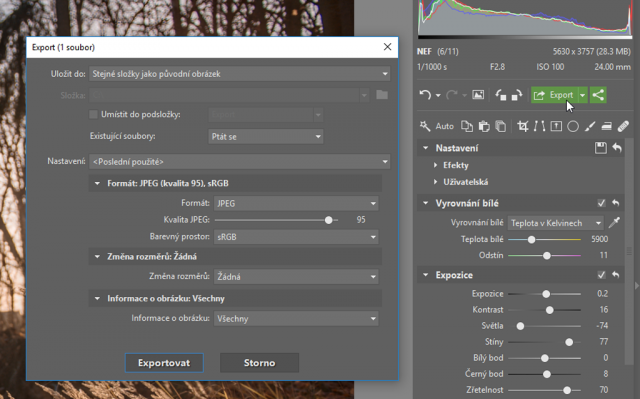Click the save preset floppy icon
640x399 pixels.
tap(600, 148)
